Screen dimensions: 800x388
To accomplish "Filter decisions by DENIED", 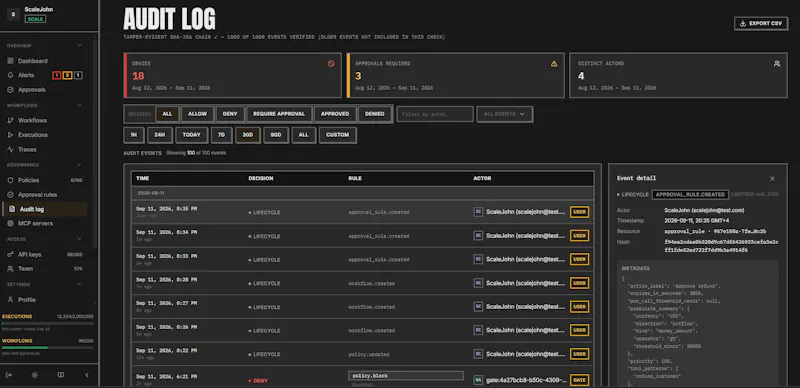I will point(375,114).
